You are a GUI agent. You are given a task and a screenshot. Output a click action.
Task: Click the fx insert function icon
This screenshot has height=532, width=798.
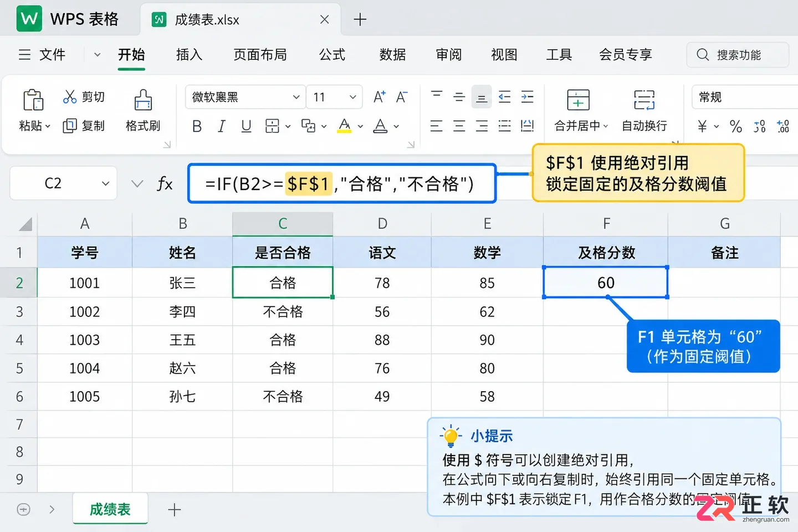point(165,183)
